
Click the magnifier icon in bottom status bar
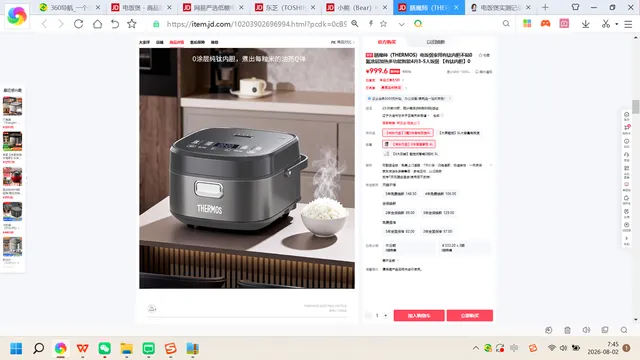(624, 330)
